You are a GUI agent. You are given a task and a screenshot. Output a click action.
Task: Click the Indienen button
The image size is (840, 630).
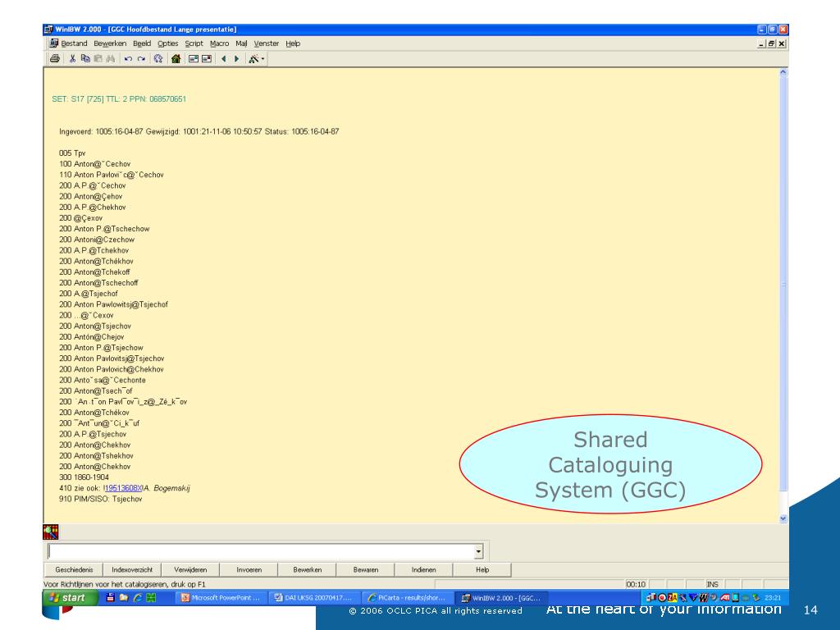point(424,570)
